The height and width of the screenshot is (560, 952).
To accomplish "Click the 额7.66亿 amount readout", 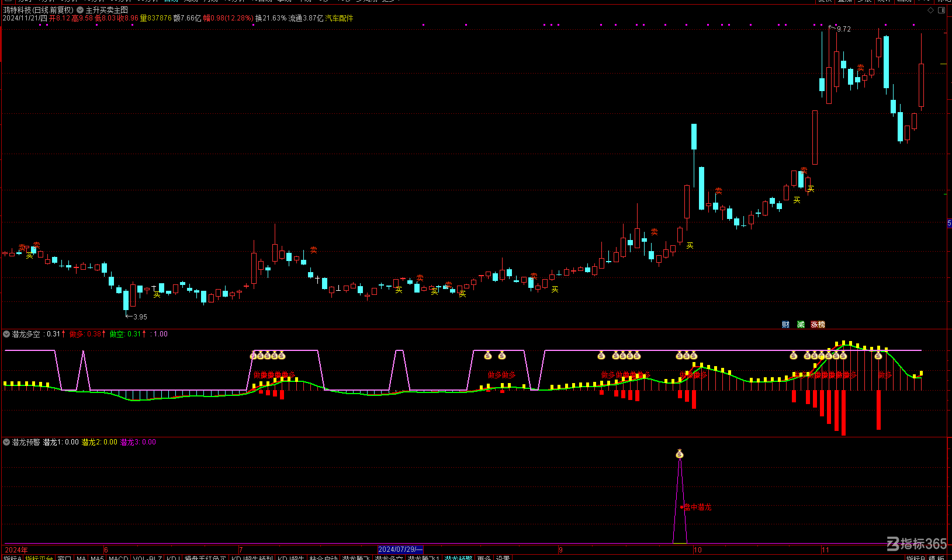I will 187,18.
